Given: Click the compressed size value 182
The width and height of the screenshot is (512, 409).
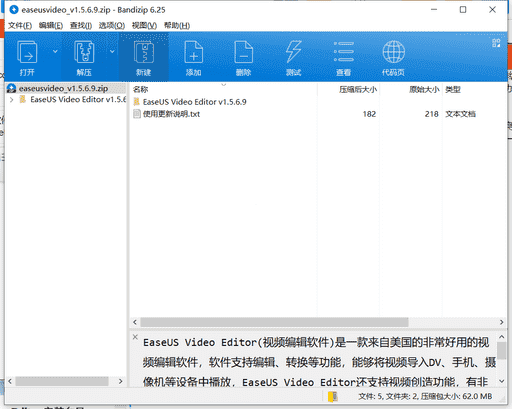Looking at the screenshot, I should (369, 114).
